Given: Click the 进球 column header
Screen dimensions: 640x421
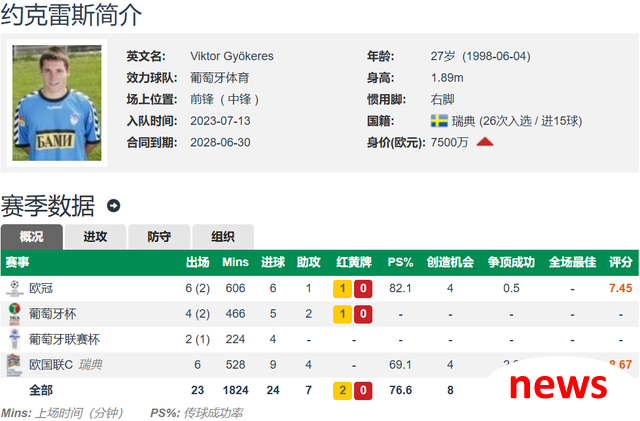Looking at the screenshot, I should point(273,262).
